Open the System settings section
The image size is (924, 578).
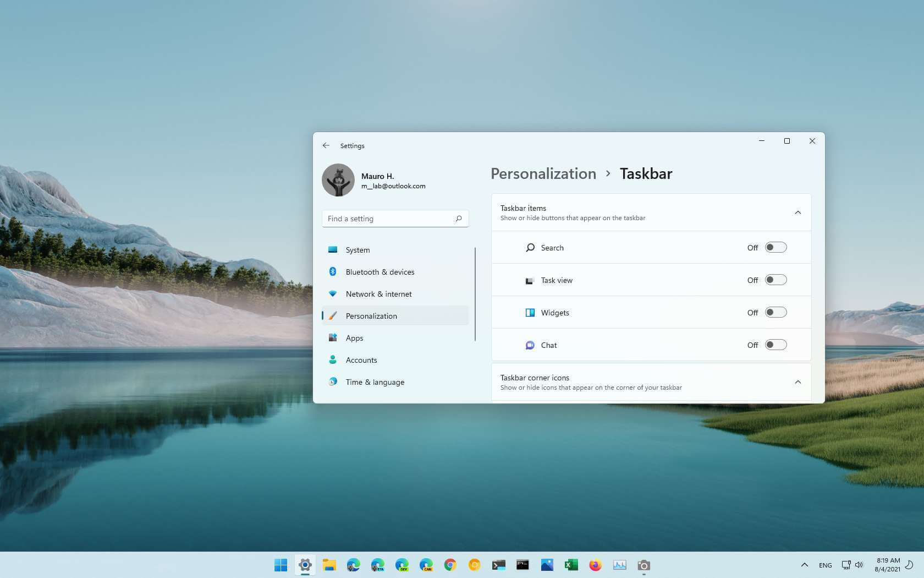point(358,250)
